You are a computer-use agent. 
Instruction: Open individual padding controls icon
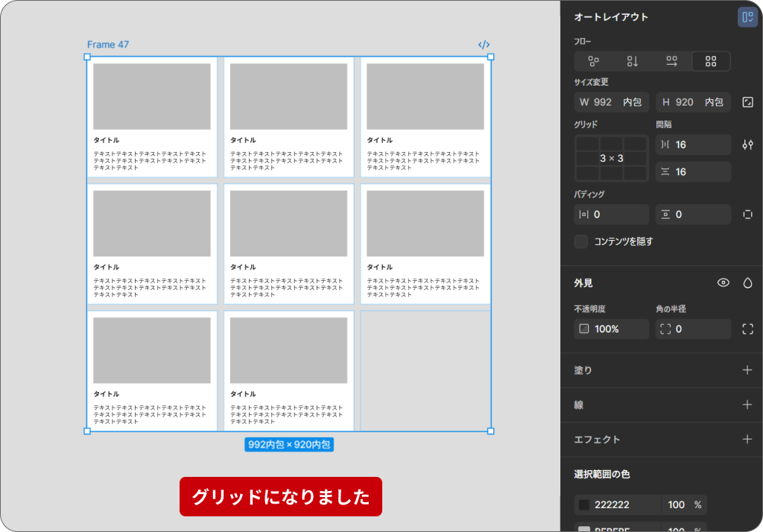tap(747, 214)
